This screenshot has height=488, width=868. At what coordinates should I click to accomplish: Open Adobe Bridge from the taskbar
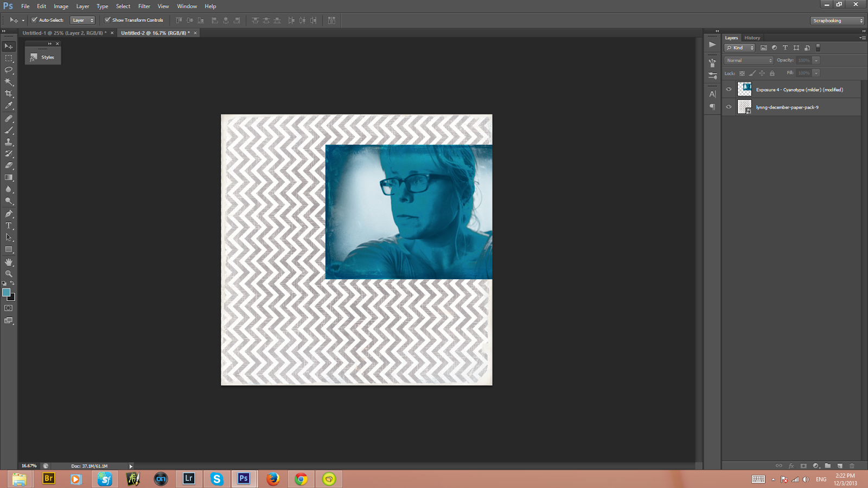click(x=49, y=478)
